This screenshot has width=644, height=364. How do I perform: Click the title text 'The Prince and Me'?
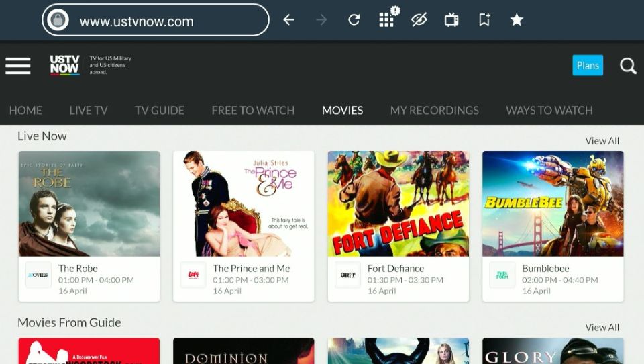[x=252, y=268]
